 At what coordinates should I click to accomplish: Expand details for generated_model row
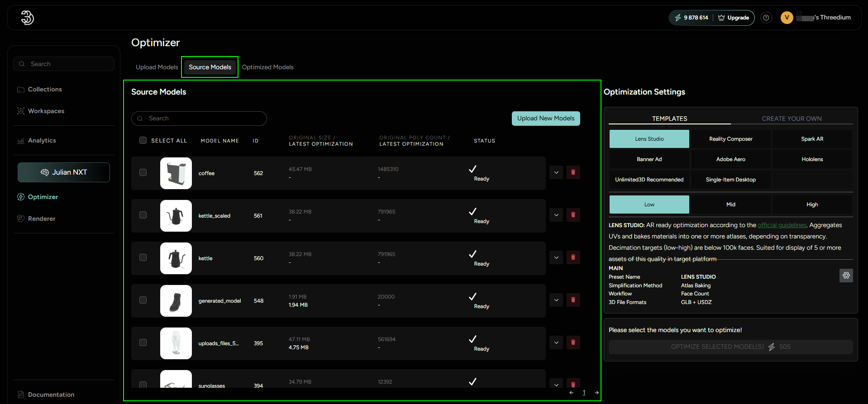pos(556,300)
